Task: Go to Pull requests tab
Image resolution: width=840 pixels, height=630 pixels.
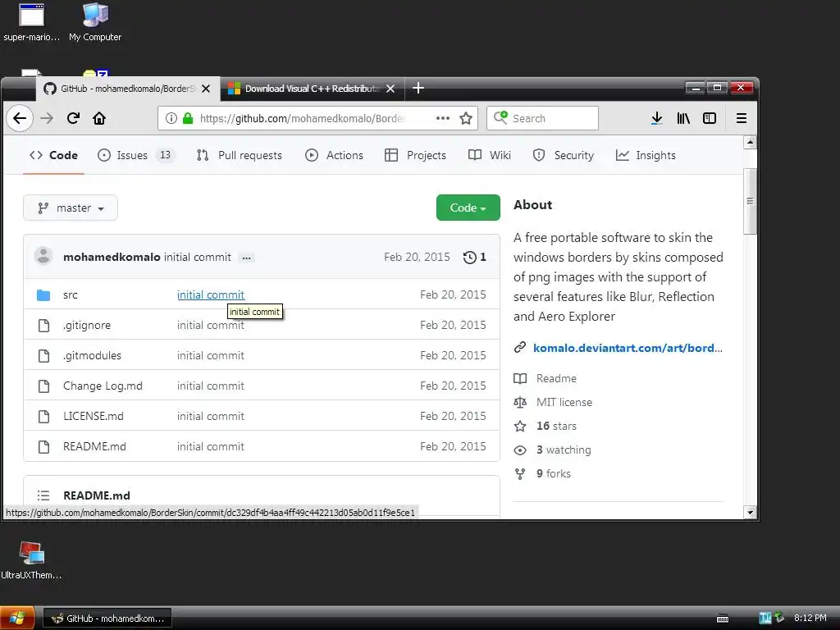Action: pos(239,155)
